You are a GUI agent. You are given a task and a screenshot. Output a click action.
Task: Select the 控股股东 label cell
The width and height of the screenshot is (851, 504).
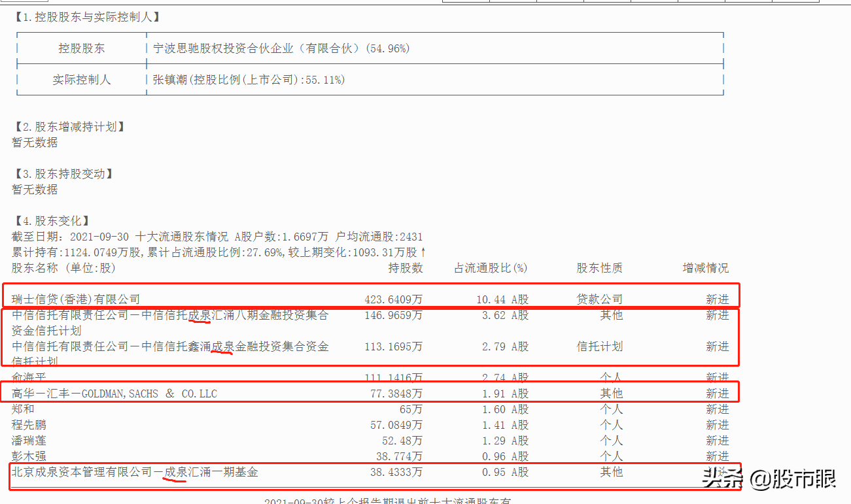click(80, 48)
